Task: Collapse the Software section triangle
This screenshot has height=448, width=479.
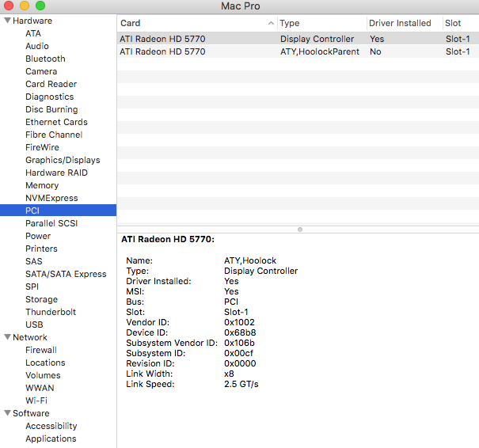Action: [8, 413]
